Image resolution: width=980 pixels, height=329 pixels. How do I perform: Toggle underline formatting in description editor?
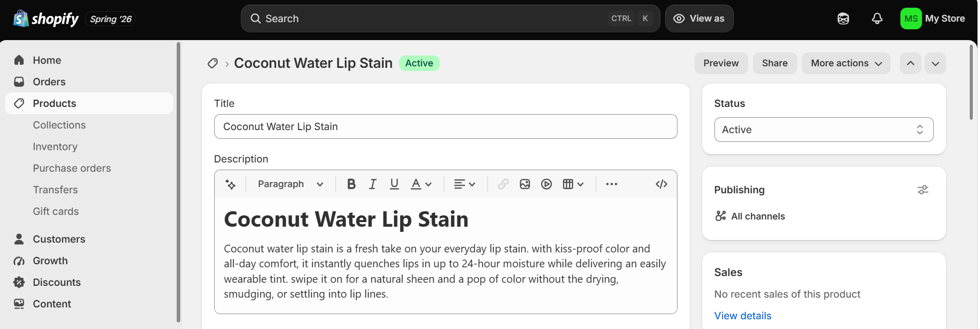[x=394, y=184]
